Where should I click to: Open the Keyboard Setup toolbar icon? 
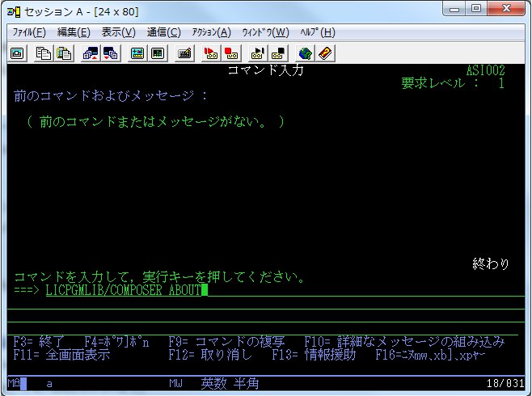click(x=184, y=53)
